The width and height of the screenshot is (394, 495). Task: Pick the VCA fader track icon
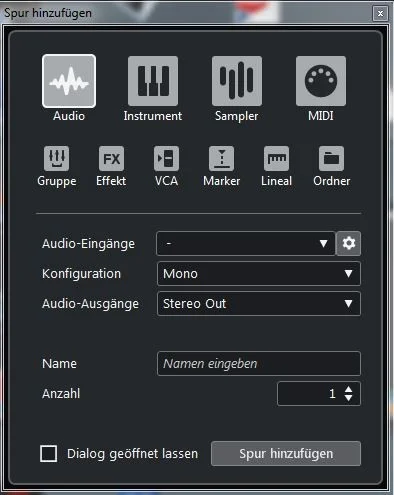(166, 158)
